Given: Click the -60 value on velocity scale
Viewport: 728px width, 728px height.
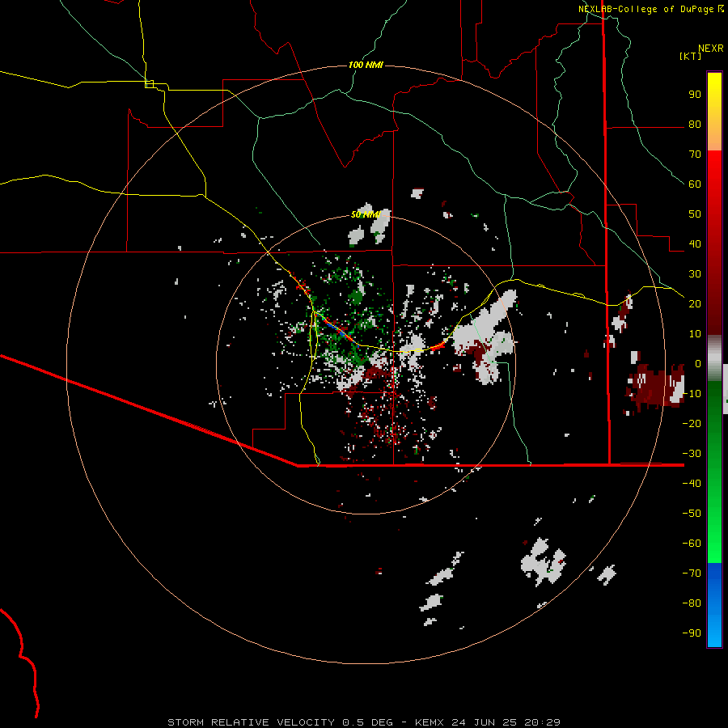Looking at the screenshot, I should coord(692,544).
